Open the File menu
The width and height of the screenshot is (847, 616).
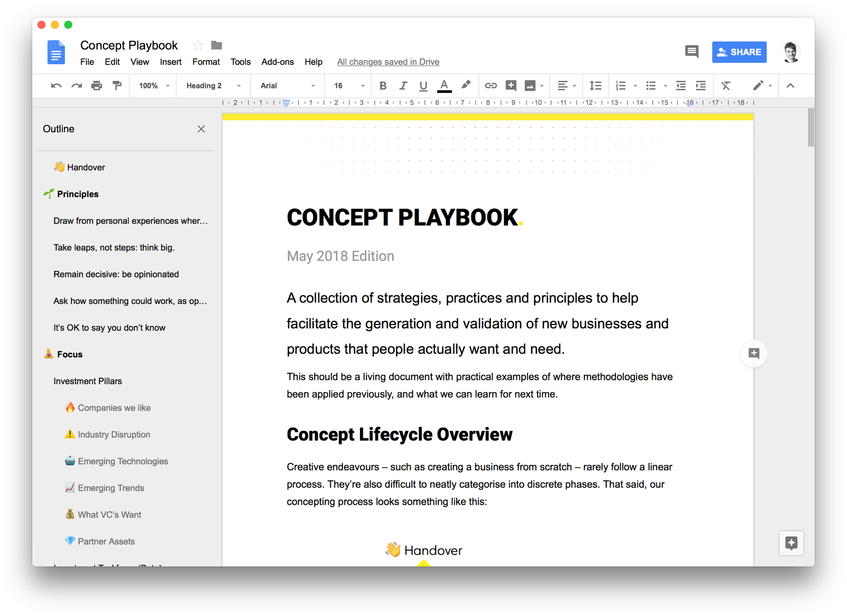(87, 62)
